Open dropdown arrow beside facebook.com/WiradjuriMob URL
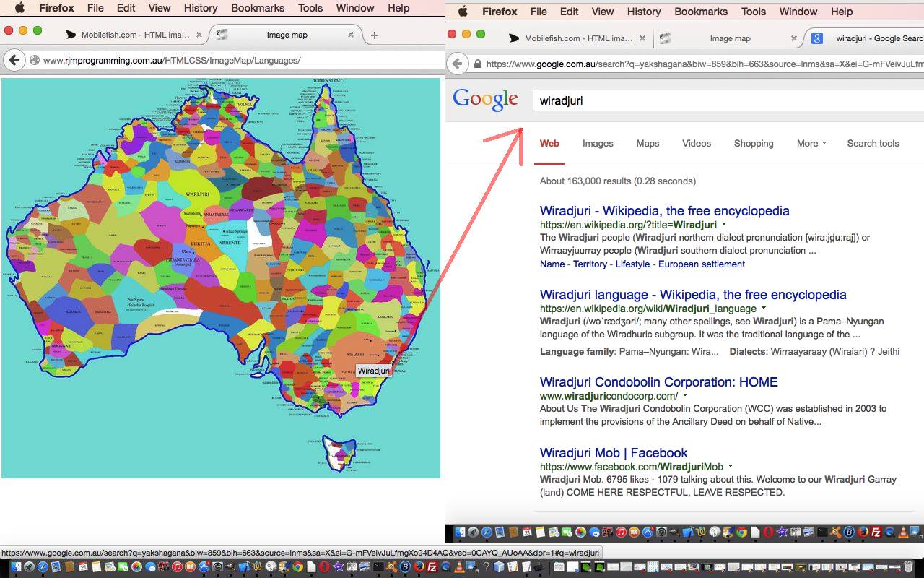The image size is (924, 578). (x=731, y=467)
